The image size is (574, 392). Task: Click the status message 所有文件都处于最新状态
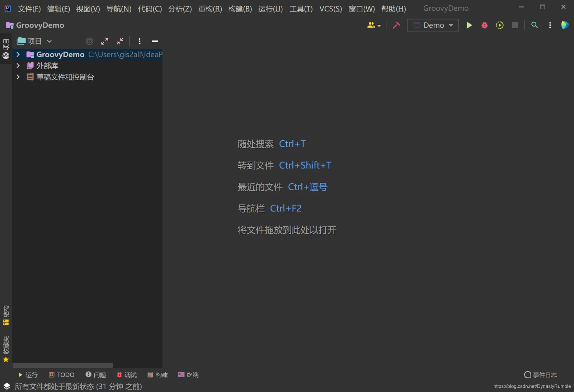click(78, 386)
